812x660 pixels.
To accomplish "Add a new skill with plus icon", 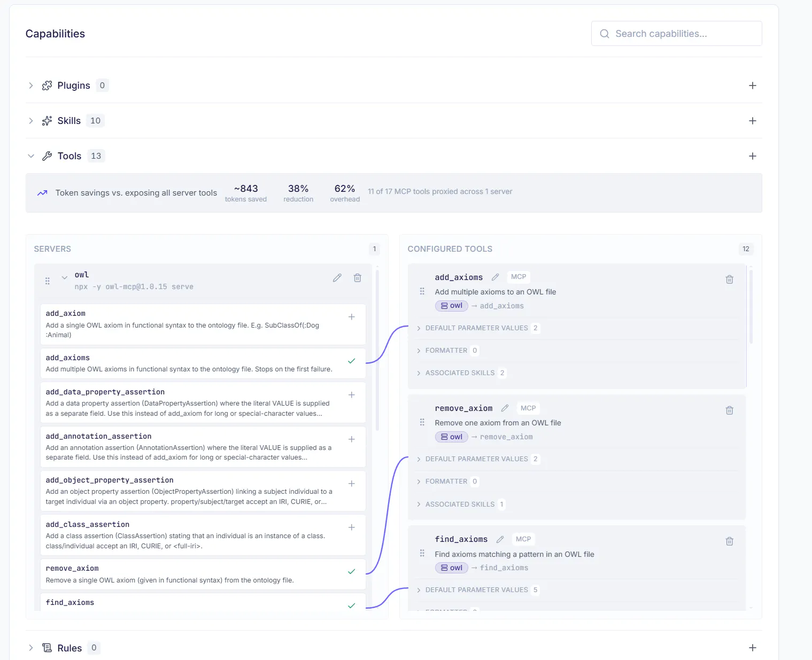I will (x=753, y=121).
